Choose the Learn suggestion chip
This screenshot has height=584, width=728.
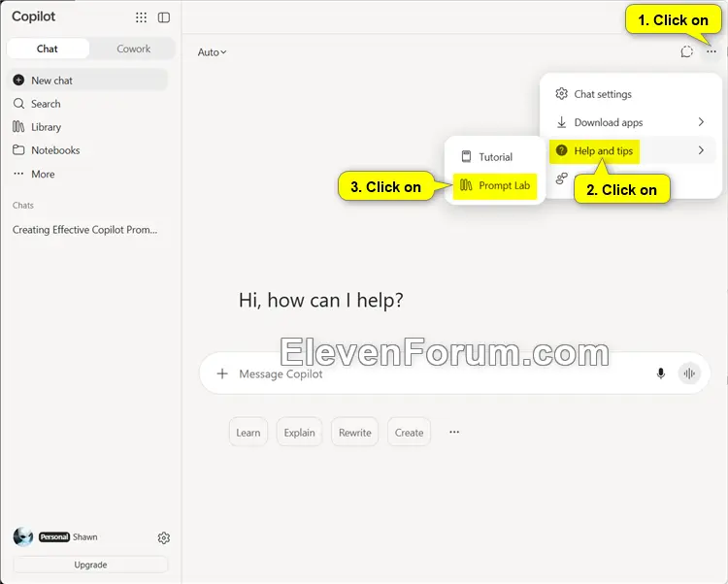(248, 433)
